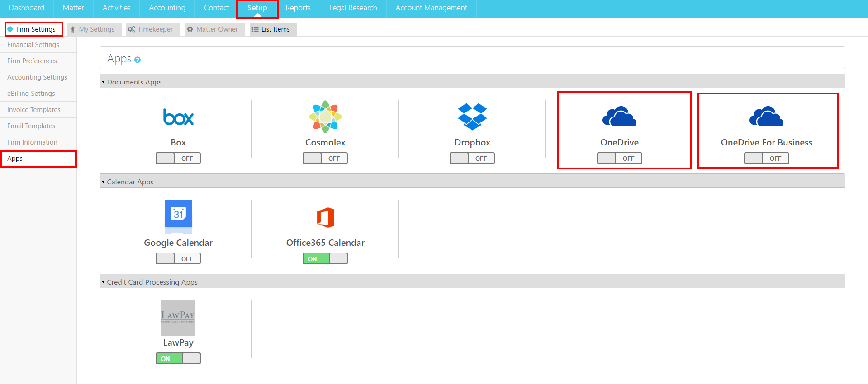Open the Activities tab
Viewport: 868px width, 384px height.
pos(117,8)
